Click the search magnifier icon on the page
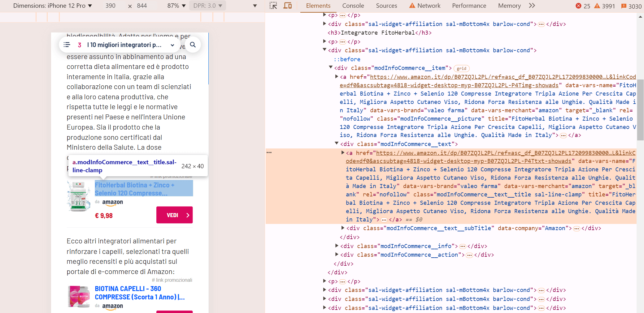 pyautogui.click(x=193, y=45)
